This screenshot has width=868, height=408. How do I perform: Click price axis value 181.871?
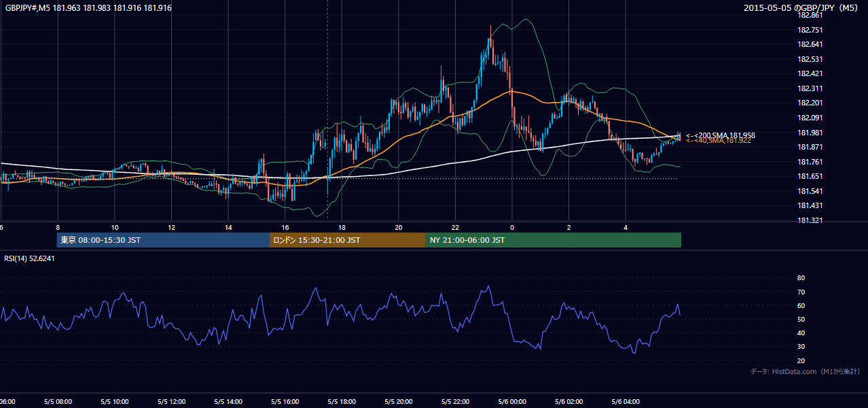pos(810,147)
